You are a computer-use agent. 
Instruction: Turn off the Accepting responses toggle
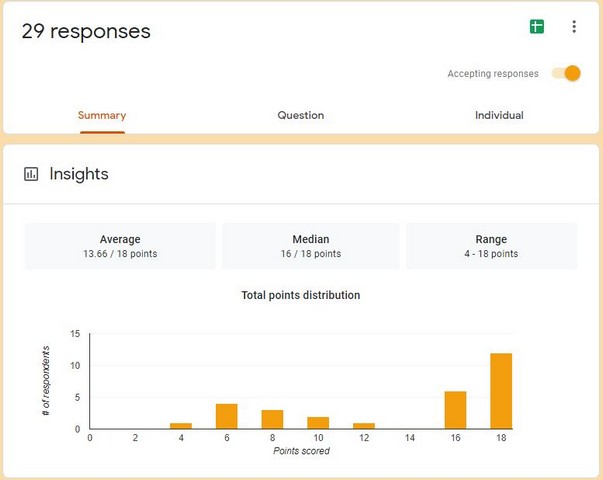click(x=567, y=73)
